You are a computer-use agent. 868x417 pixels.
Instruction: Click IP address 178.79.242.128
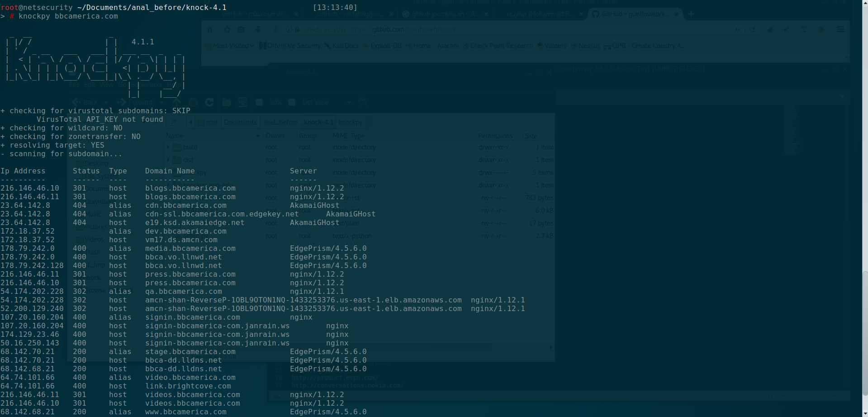click(32, 266)
